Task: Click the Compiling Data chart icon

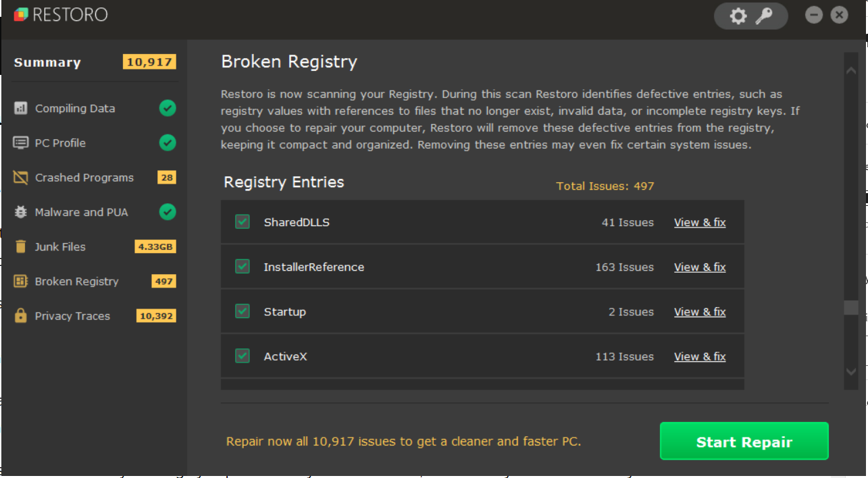Action: point(21,108)
